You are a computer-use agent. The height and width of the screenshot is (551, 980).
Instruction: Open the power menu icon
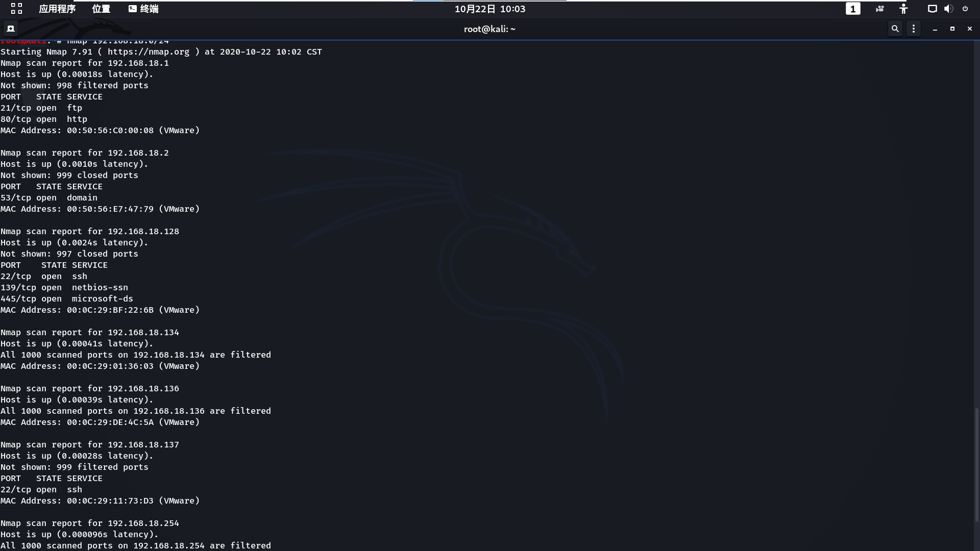965,9
